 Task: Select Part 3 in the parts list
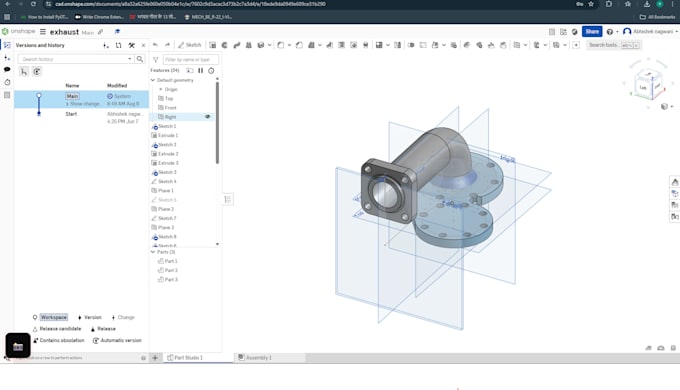[168, 279]
